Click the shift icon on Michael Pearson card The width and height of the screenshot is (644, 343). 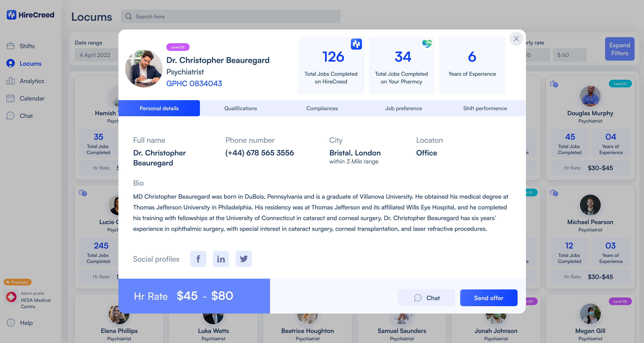pyautogui.click(x=554, y=193)
